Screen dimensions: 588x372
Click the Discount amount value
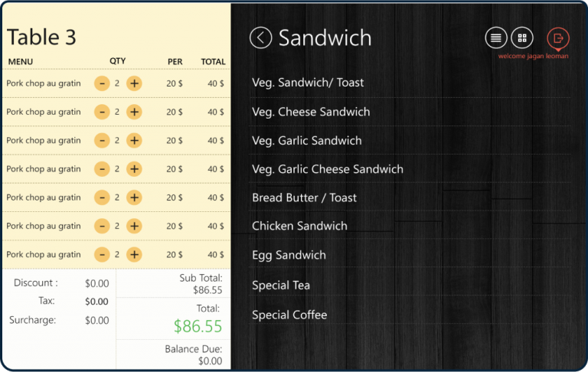(x=96, y=283)
